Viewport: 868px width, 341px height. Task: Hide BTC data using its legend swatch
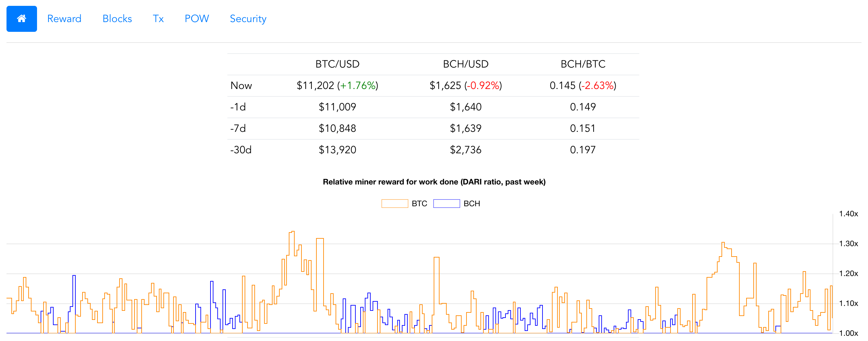[x=394, y=203]
